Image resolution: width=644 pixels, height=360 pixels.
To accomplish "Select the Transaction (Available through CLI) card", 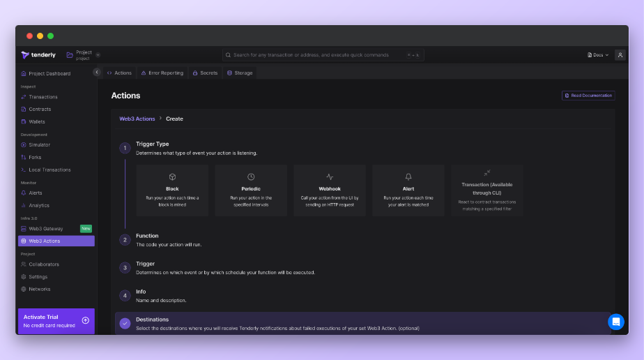I will [487, 190].
